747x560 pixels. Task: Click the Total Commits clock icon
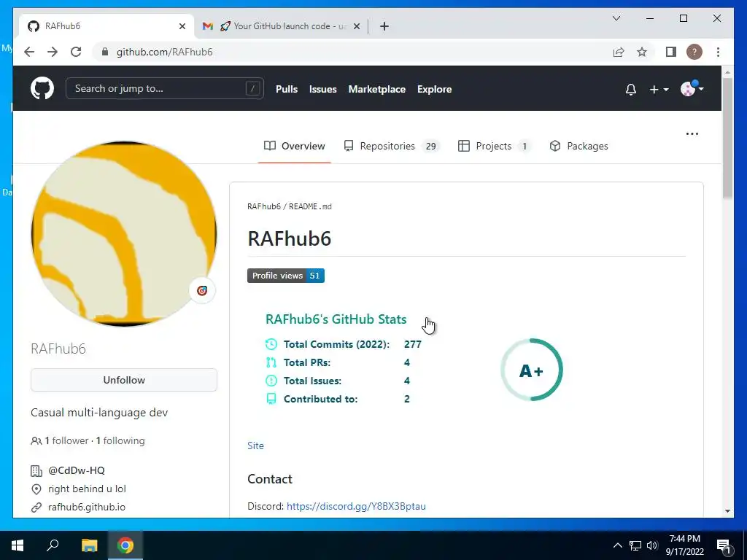point(271,344)
